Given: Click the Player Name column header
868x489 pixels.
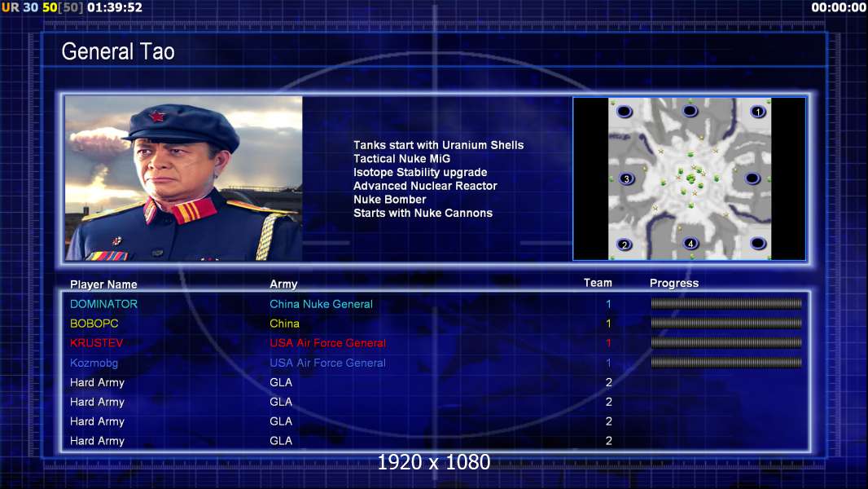Looking at the screenshot, I should coord(103,284).
